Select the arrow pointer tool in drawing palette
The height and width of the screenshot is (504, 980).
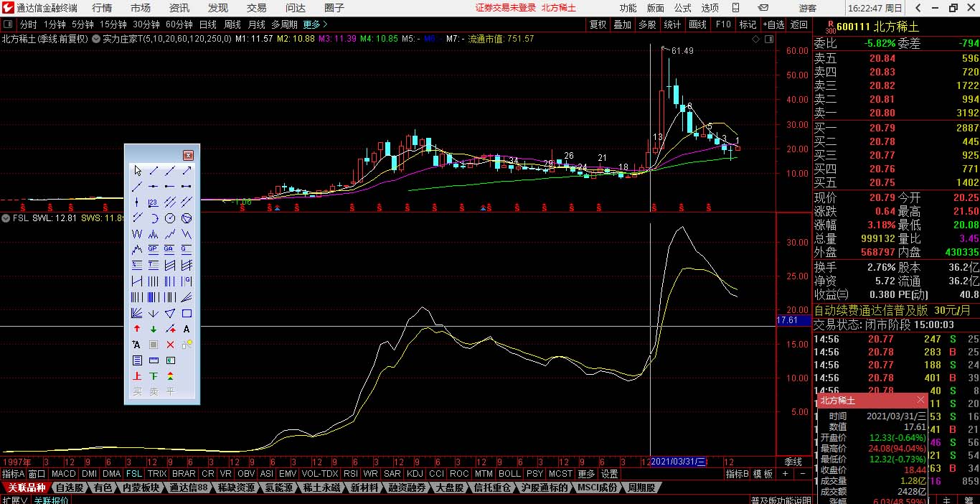(137, 170)
